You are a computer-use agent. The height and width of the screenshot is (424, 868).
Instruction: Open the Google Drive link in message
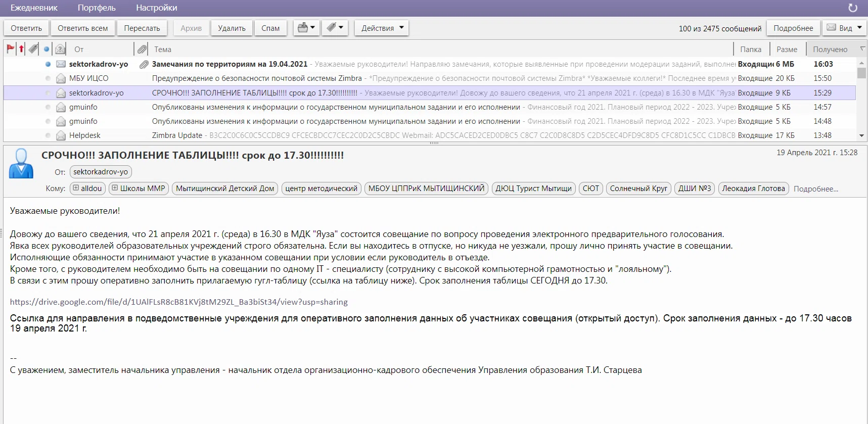(x=178, y=302)
